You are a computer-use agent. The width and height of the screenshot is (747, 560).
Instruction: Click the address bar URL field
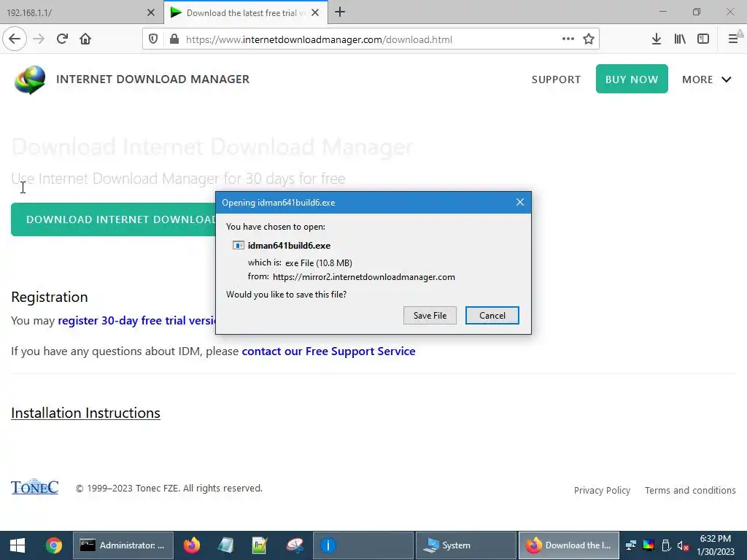371,39
